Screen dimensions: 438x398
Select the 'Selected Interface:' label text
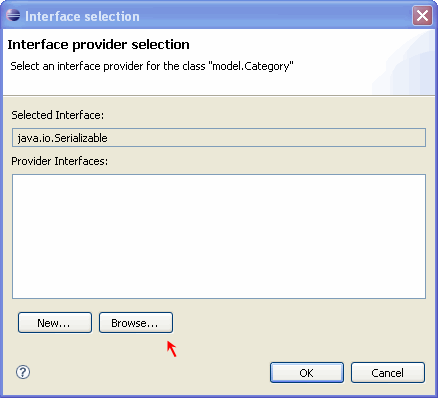58,115
